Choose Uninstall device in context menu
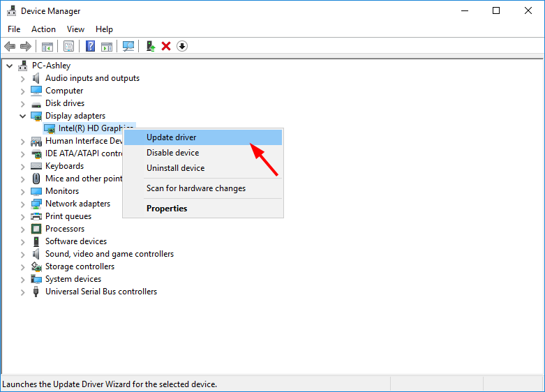The width and height of the screenshot is (545, 392). 175,168
